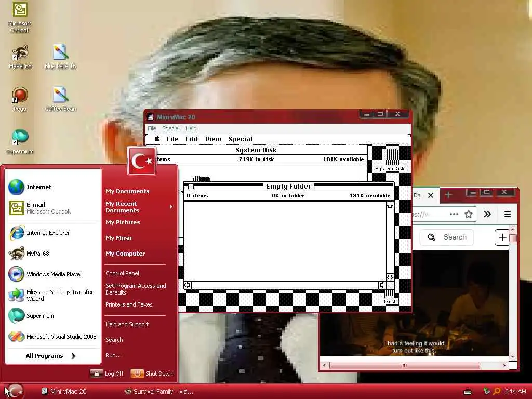532x399 pixels.
Task: Open Search from Start menu
Action: click(x=114, y=340)
